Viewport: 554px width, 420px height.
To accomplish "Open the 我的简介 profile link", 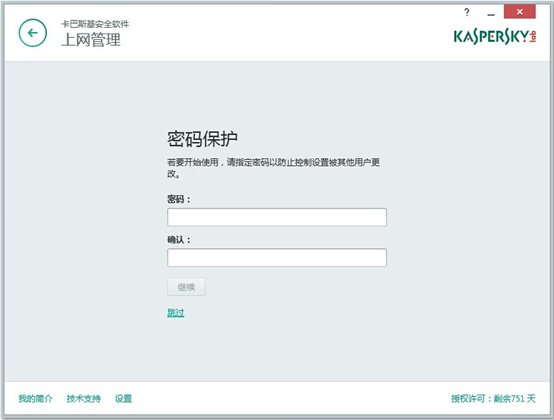I will coord(35,399).
